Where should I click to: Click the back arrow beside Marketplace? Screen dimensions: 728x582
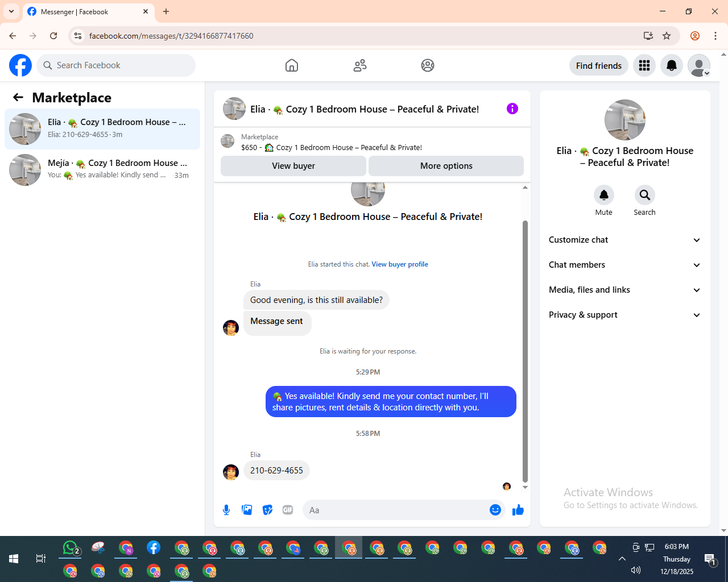pyautogui.click(x=18, y=97)
